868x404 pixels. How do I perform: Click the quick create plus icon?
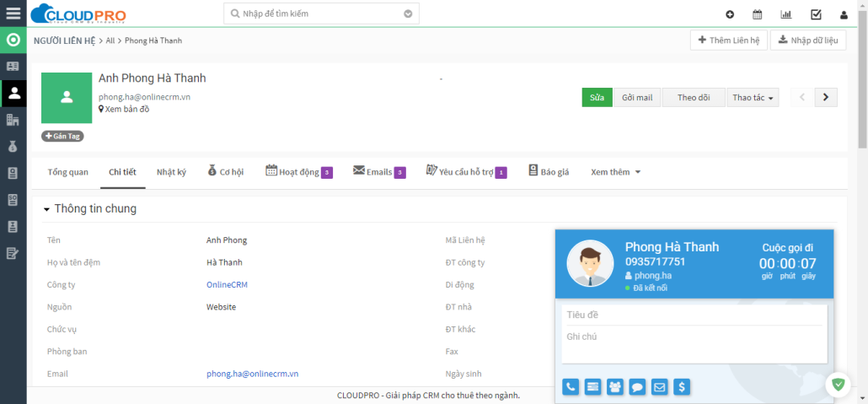tap(730, 14)
